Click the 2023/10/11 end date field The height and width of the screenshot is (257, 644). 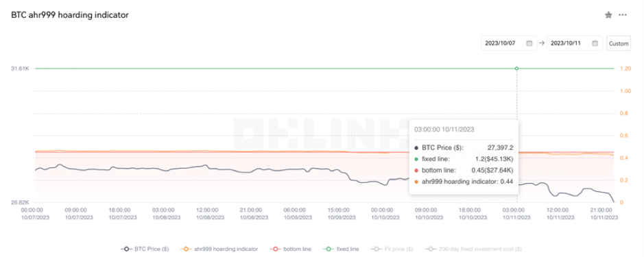point(575,43)
